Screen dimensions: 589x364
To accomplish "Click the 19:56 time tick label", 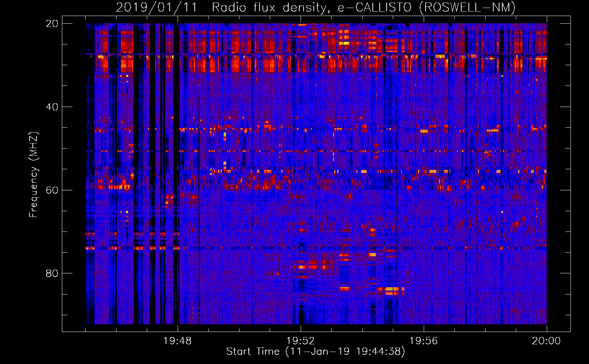I will point(424,341).
